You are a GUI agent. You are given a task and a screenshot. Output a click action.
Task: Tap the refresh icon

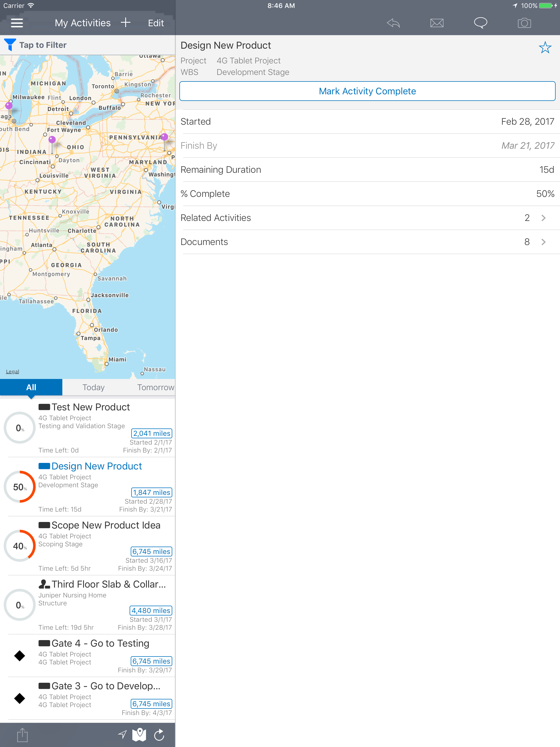tap(159, 735)
